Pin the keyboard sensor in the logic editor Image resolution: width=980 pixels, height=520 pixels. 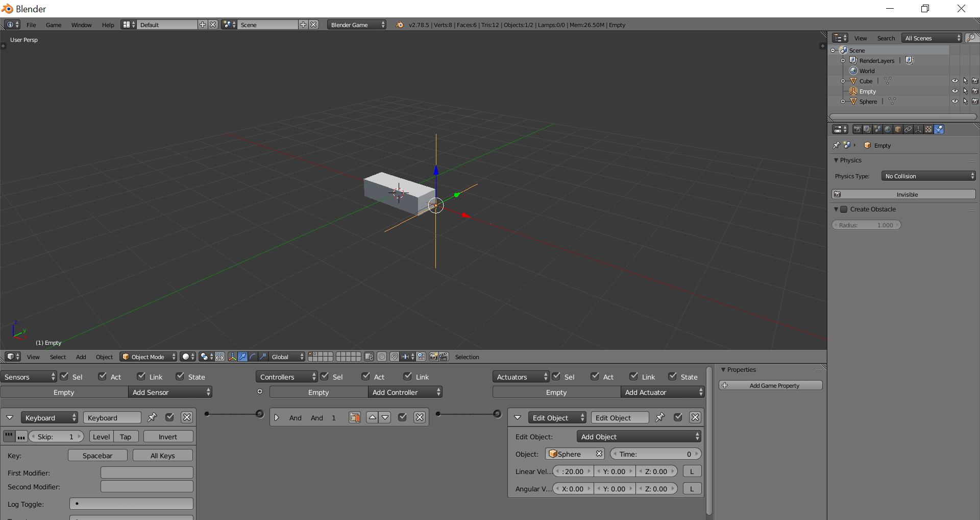[152, 417]
